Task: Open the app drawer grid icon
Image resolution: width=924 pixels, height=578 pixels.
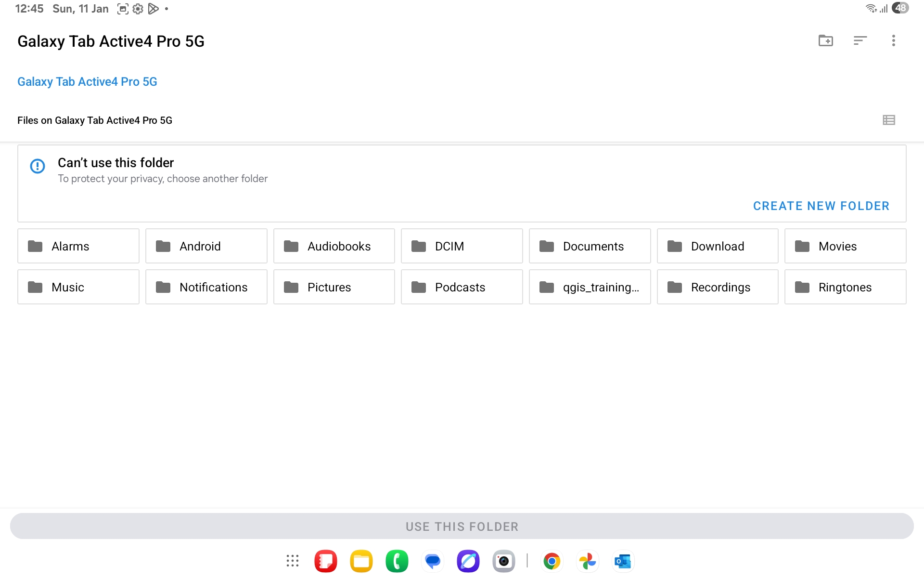Action: (x=293, y=561)
